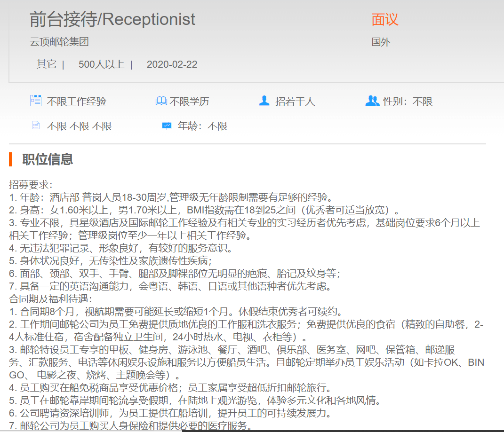
Task: Select the single person icon beside 招若干人
Action: (264, 101)
